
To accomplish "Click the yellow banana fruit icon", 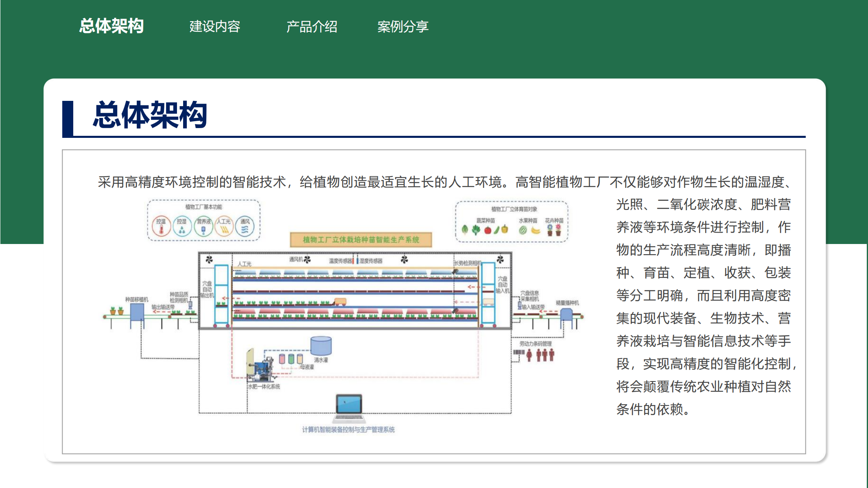I will (536, 231).
